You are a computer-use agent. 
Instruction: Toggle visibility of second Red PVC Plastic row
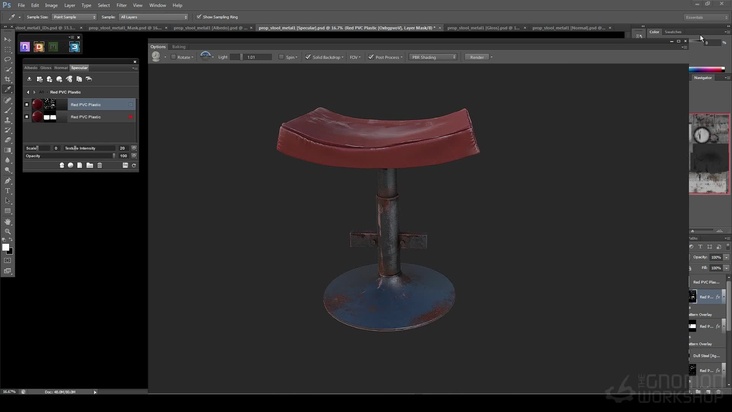point(27,117)
